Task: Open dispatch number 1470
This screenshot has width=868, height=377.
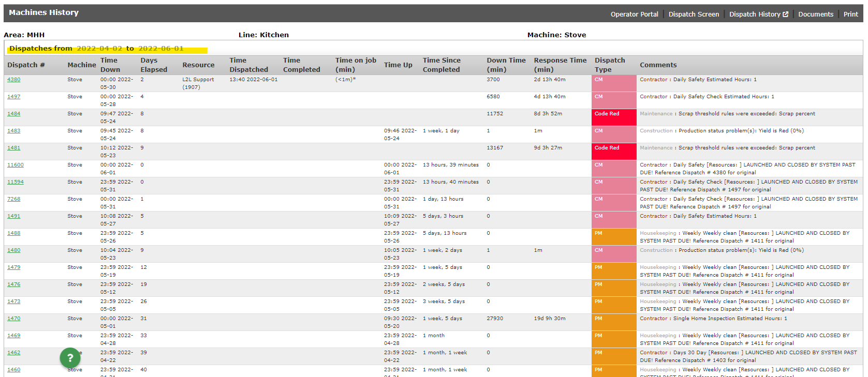Action: point(14,319)
